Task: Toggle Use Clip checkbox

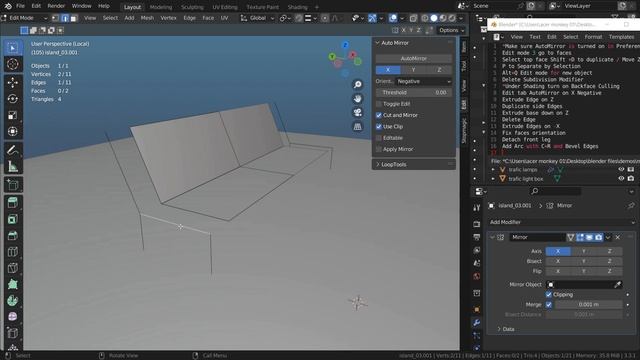Action: point(379,127)
